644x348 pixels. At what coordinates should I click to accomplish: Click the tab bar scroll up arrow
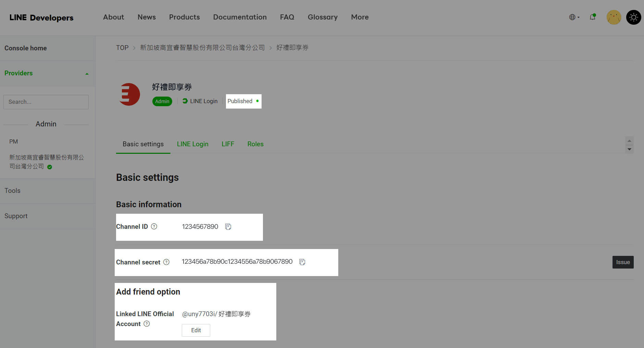(629, 141)
